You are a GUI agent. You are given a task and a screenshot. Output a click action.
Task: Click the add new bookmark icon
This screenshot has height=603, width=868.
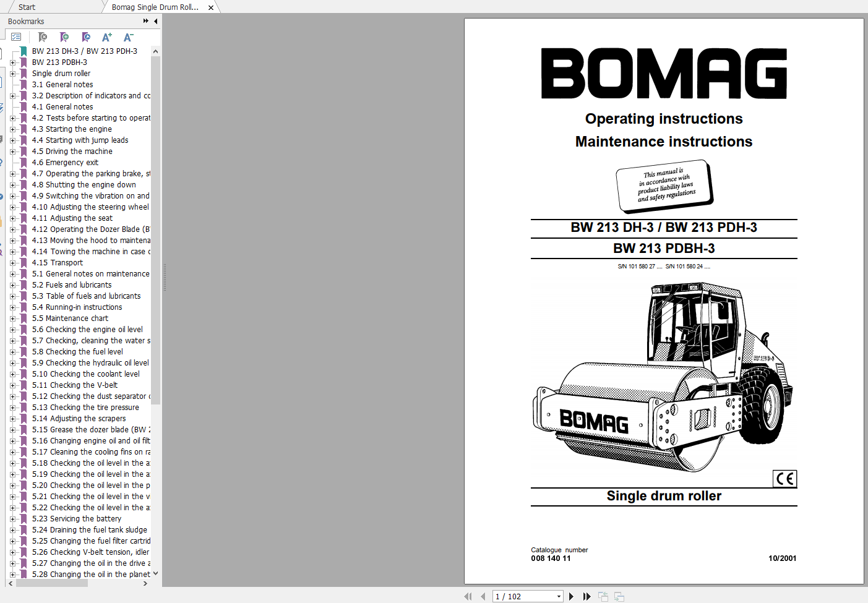pyautogui.click(x=64, y=37)
